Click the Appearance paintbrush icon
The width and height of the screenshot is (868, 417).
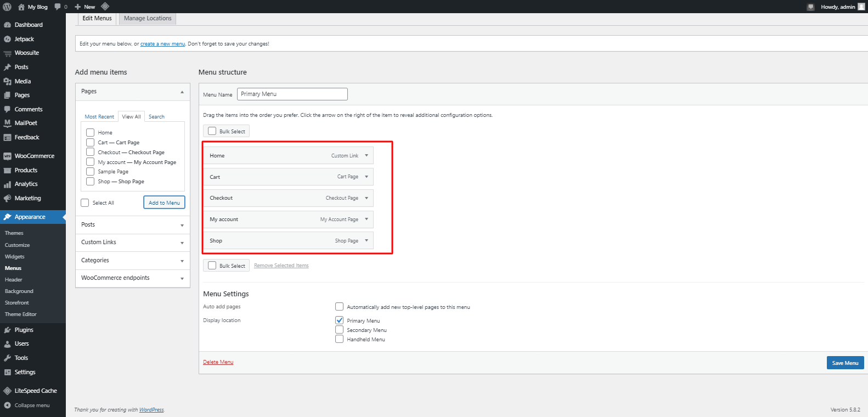pos(7,217)
